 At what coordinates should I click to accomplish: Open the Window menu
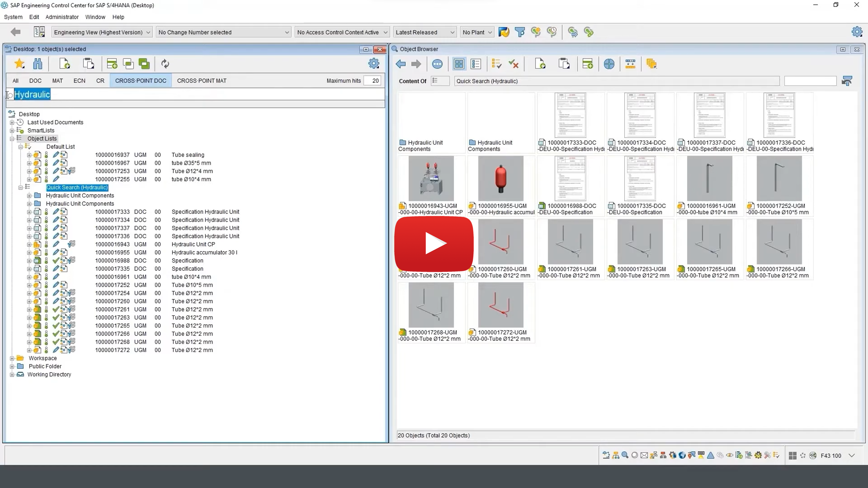[95, 17]
